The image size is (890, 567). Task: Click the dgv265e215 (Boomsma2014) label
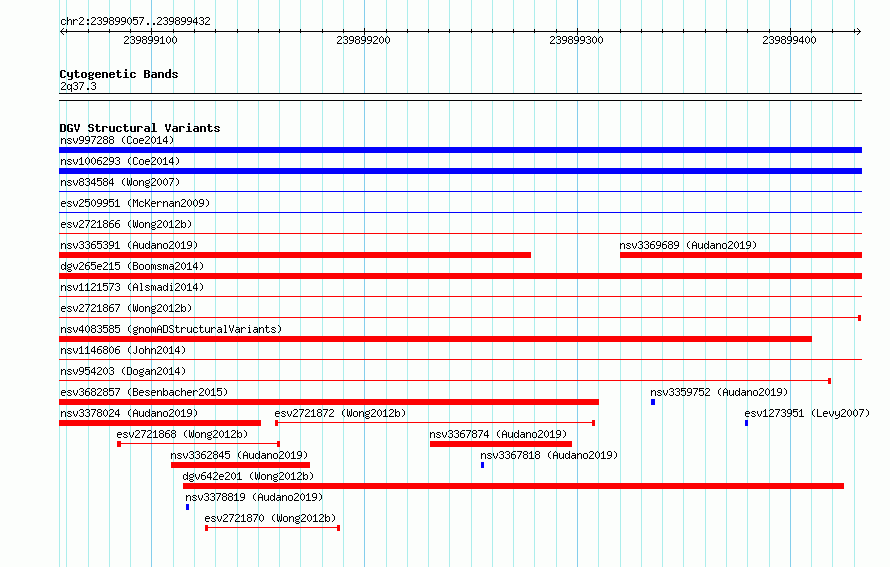[132, 266]
